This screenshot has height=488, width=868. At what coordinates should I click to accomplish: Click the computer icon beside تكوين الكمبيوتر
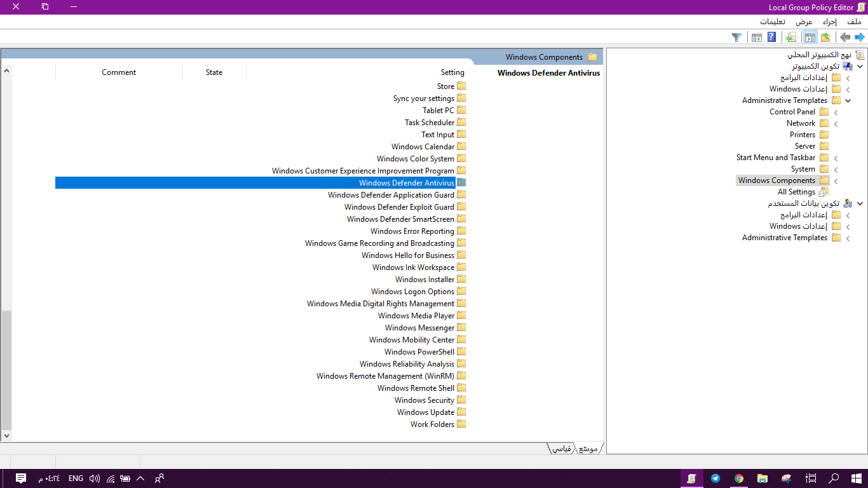847,66
